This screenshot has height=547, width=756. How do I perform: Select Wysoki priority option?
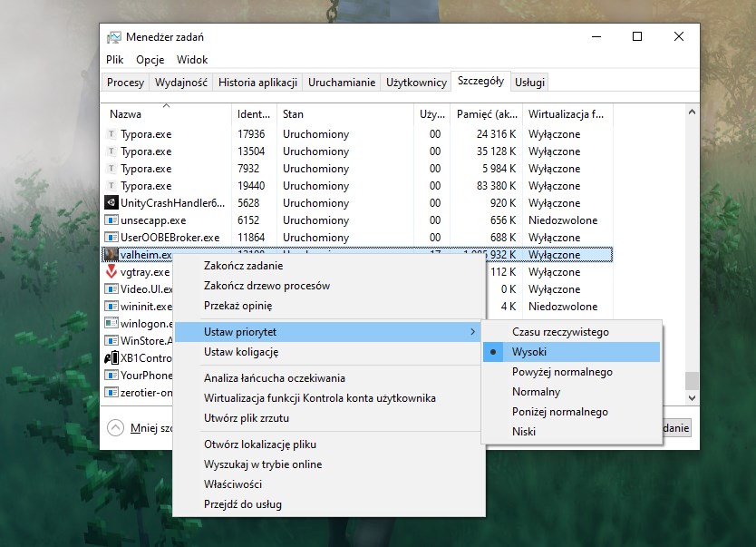[572, 352]
